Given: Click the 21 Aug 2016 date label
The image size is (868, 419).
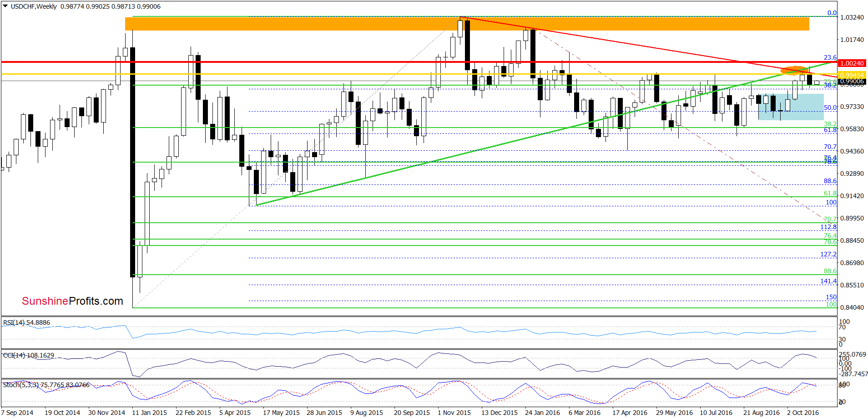Looking at the screenshot, I should tap(762, 413).
